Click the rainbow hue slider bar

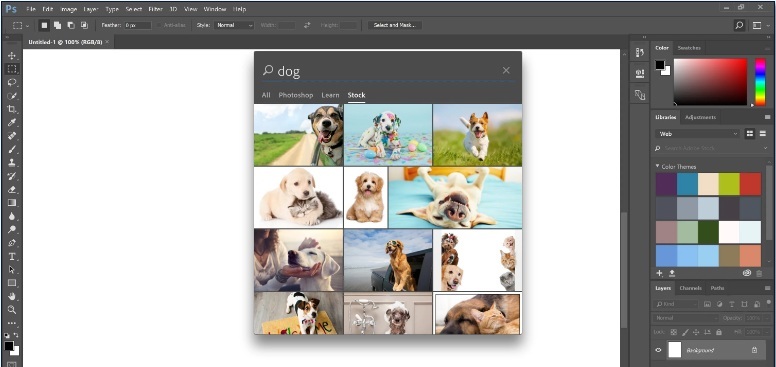pyautogui.click(x=760, y=82)
